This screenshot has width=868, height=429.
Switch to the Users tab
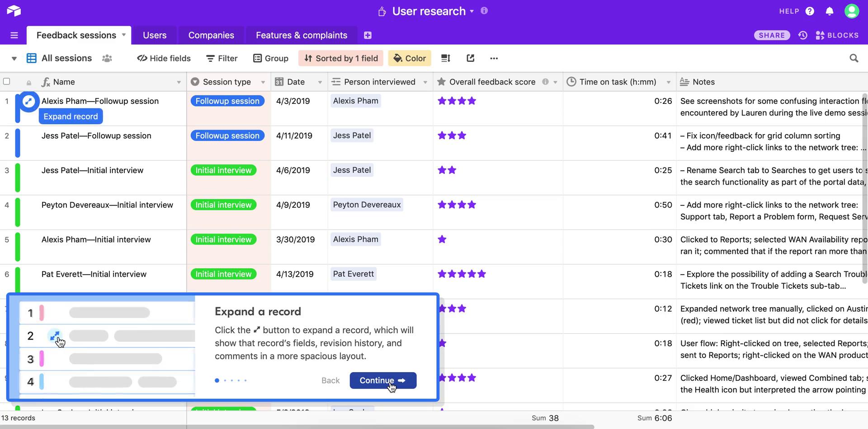pyautogui.click(x=154, y=35)
